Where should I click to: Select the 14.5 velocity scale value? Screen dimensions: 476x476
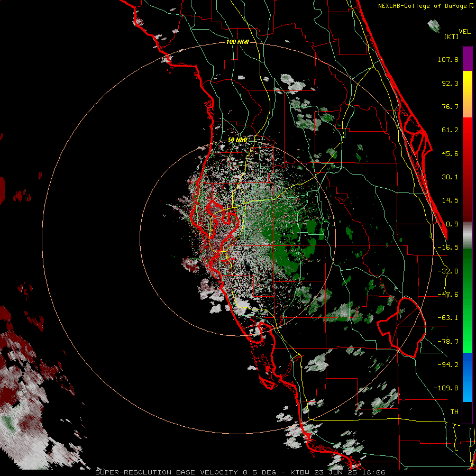[450, 200]
